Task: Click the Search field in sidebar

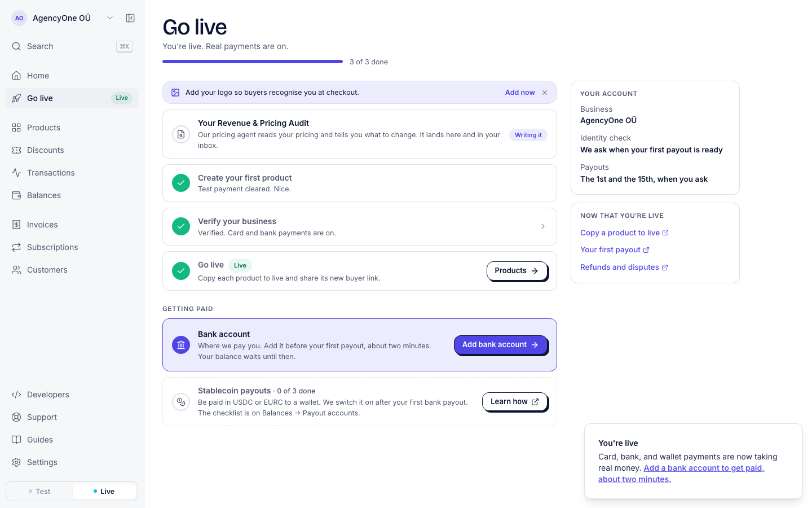Action: (72, 46)
